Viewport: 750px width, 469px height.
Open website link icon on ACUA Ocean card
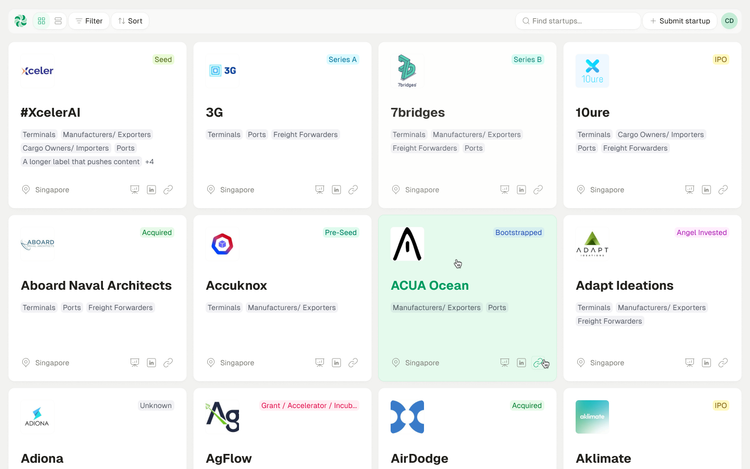(538, 363)
